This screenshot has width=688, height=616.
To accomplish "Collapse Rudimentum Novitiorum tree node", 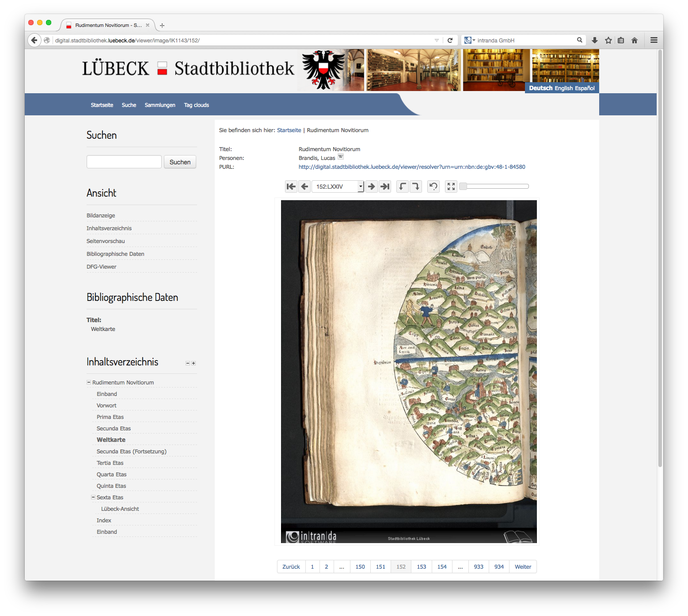I will (x=89, y=382).
